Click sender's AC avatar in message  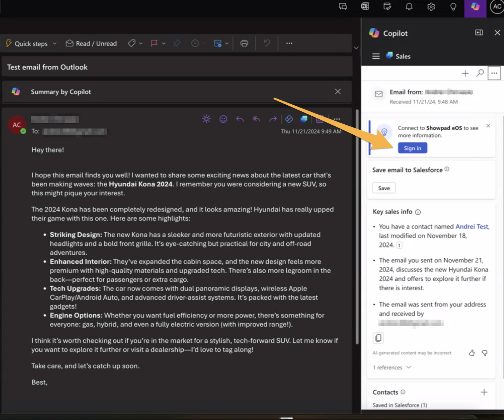tap(17, 125)
